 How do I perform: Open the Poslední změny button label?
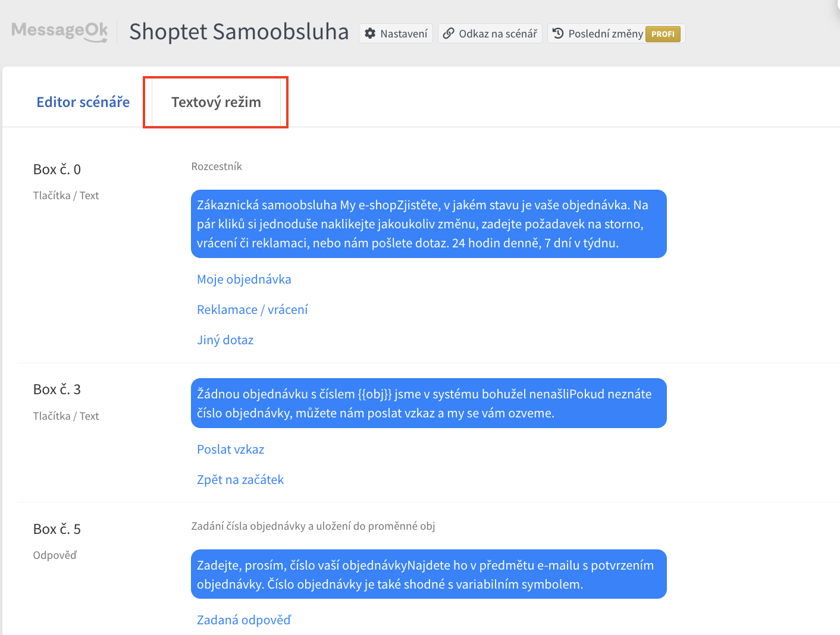pyautogui.click(x=605, y=34)
